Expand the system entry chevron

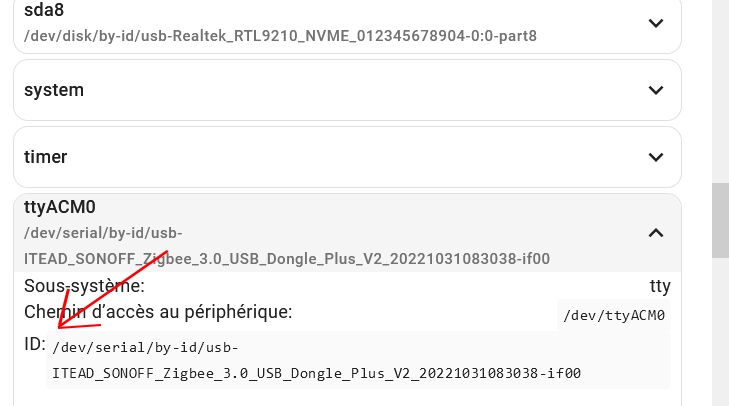point(656,90)
